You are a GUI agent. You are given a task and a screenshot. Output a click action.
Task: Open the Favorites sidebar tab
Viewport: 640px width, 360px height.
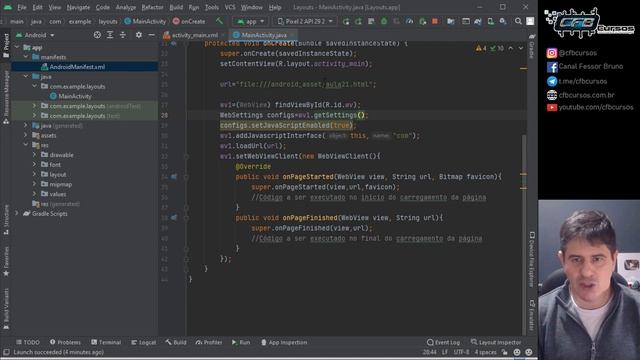pyautogui.click(x=6, y=261)
